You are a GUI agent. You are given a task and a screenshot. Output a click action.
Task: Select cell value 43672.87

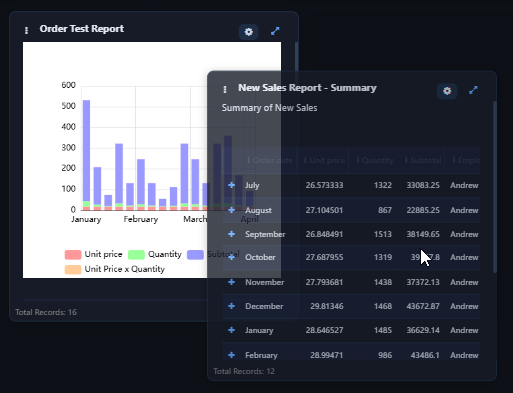coord(423,306)
